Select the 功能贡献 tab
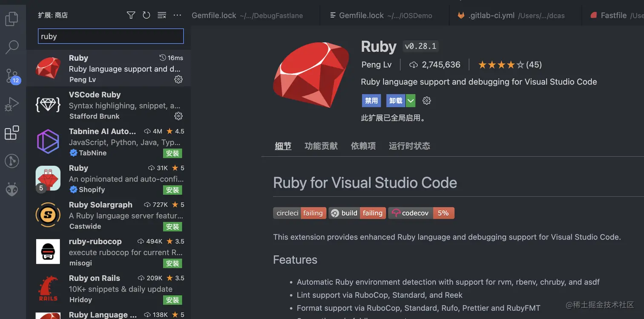The width and height of the screenshot is (644, 319). [x=321, y=146]
